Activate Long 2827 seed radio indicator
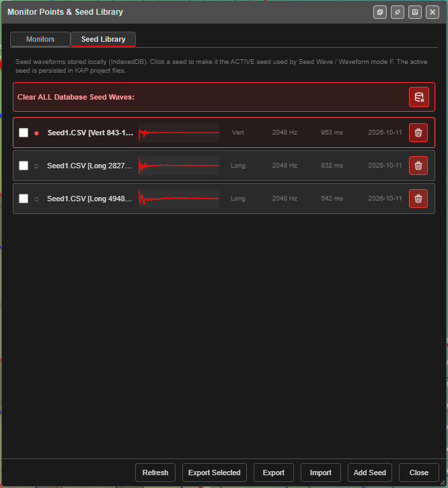The image size is (448, 488). click(36, 166)
